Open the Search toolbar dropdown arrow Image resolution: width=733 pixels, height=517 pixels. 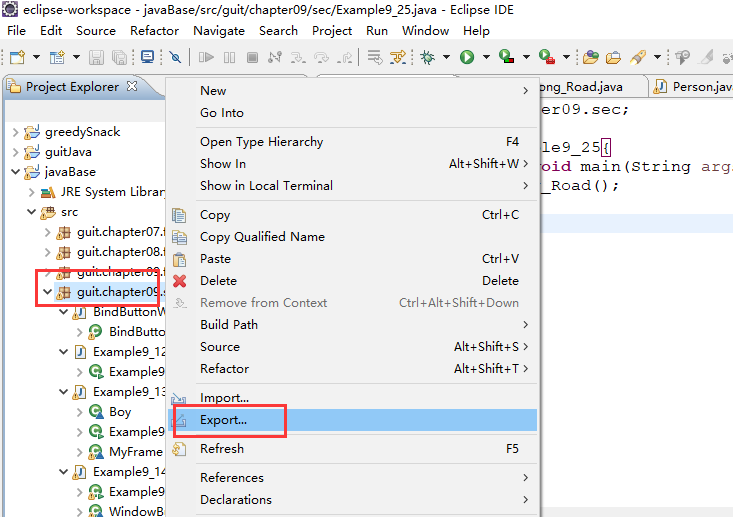(657, 57)
